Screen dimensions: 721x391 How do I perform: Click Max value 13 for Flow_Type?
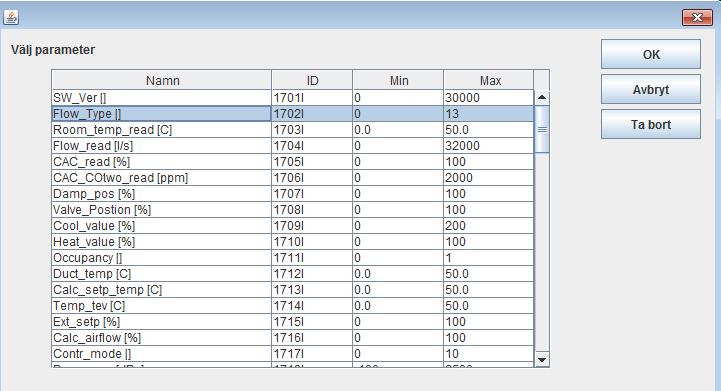[489, 114]
